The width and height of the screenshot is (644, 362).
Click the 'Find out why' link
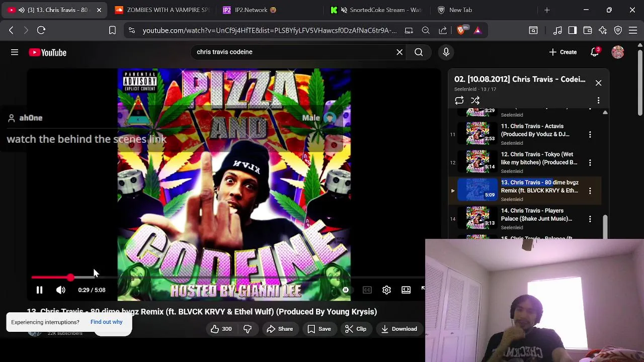point(106,322)
